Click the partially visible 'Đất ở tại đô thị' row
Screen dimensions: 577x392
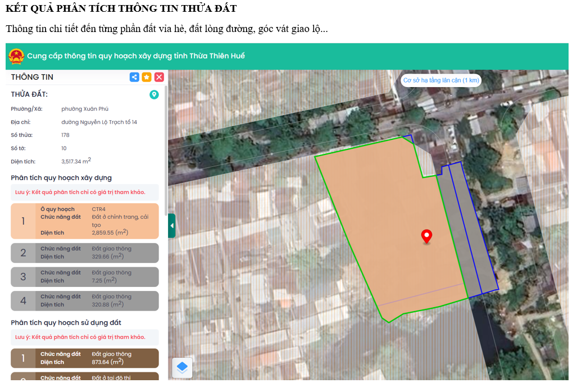pyautogui.click(x=85, y=377)
